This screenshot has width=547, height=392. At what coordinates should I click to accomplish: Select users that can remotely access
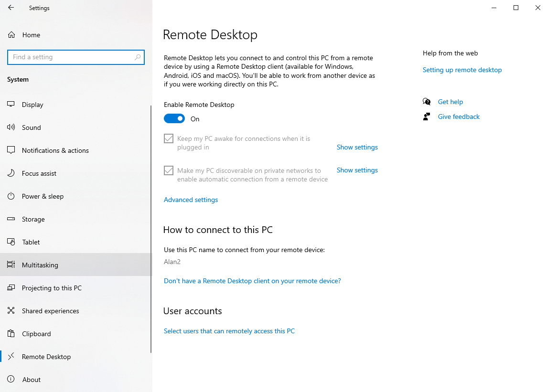tap(229, 331)
